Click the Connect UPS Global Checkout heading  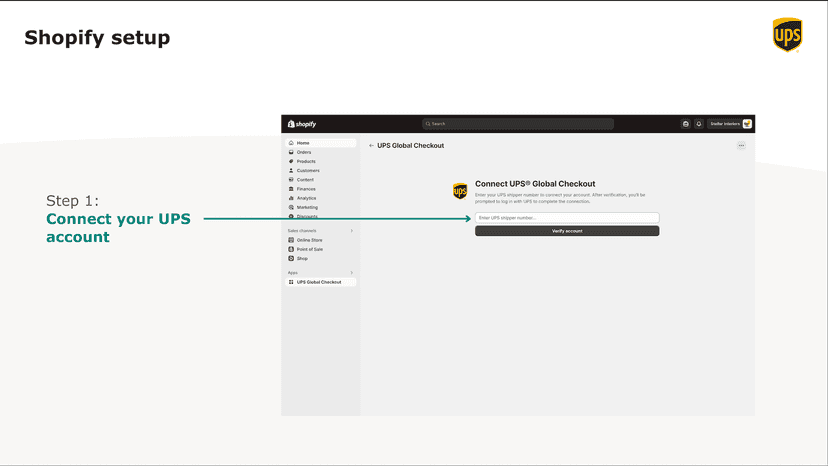[x=535, y=184]
